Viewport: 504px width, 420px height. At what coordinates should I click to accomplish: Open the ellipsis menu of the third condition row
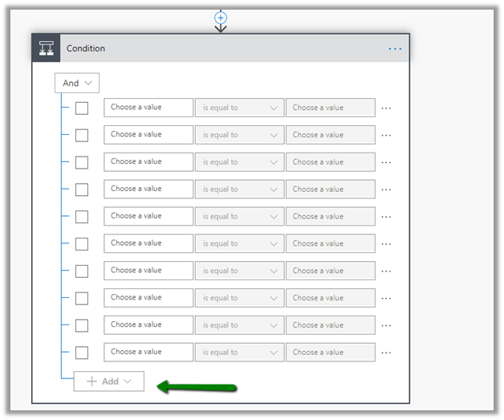pyautogui.click(x=386, y=162)
